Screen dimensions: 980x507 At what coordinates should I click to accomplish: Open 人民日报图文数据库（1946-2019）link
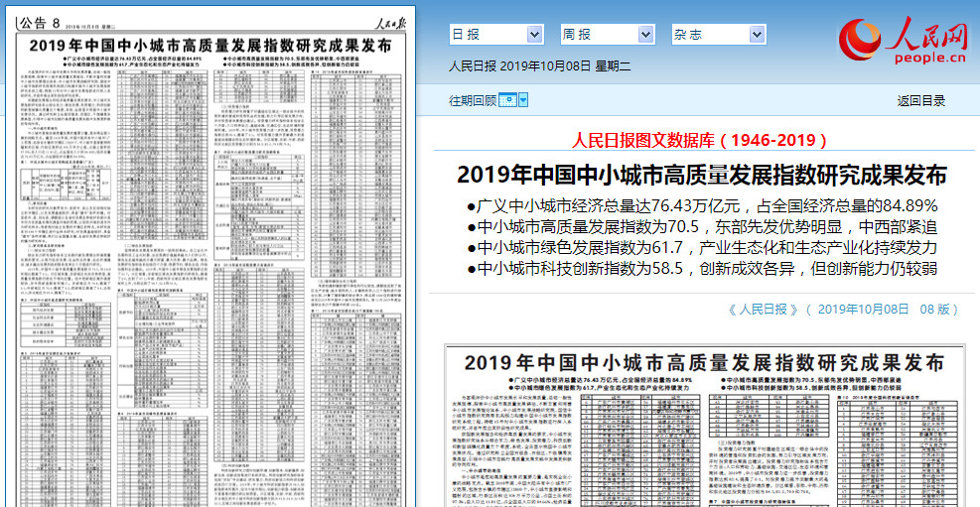click(x=701, y=140)
